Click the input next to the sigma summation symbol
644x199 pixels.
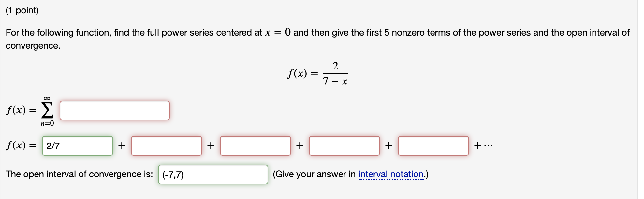click(115, 110)
